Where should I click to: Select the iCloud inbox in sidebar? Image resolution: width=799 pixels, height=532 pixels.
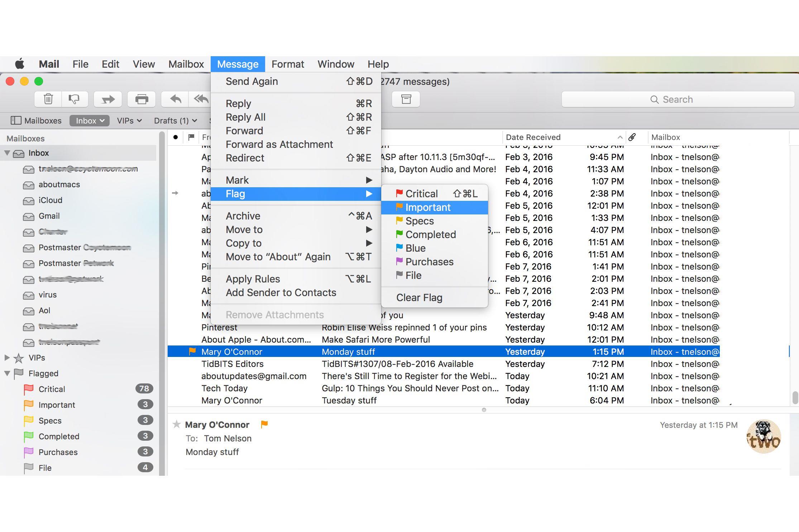[50, 200]
